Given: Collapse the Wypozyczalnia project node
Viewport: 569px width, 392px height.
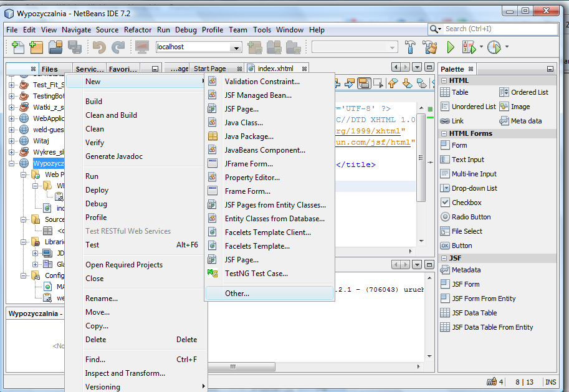Looking at the screenshot, I should click(12, 163).
